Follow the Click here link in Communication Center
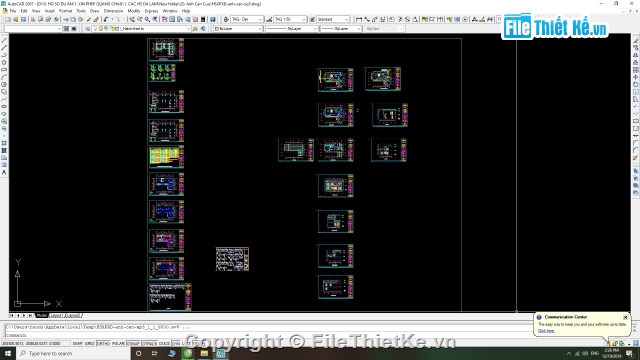 546,331
